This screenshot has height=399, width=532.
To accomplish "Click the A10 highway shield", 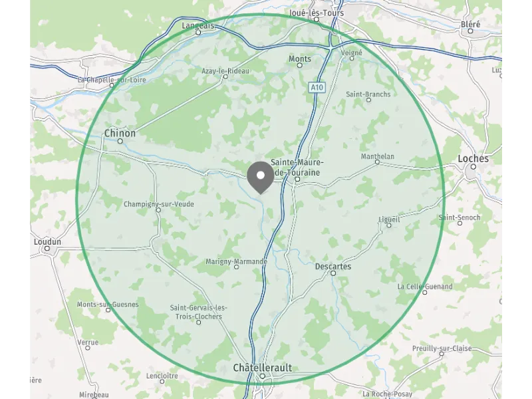I will [317, 88].
